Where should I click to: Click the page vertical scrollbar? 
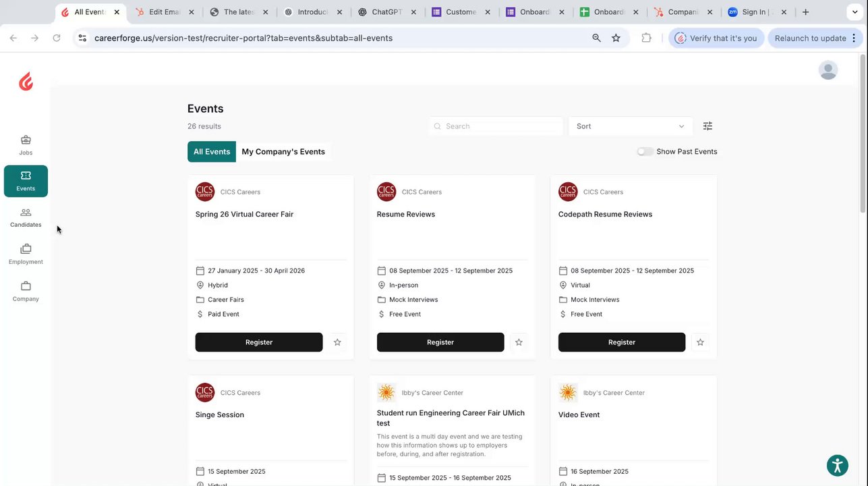[863, 135]
